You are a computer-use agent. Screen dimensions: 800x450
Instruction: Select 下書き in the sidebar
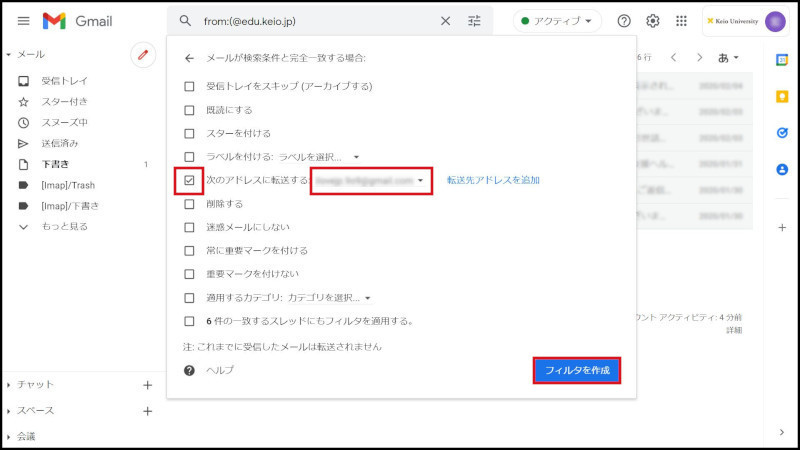55,164
